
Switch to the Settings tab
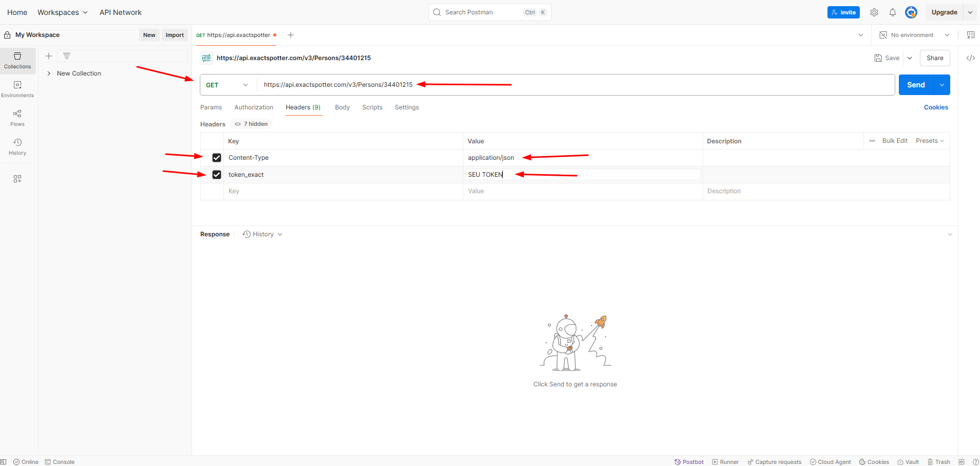coord(407,107)
